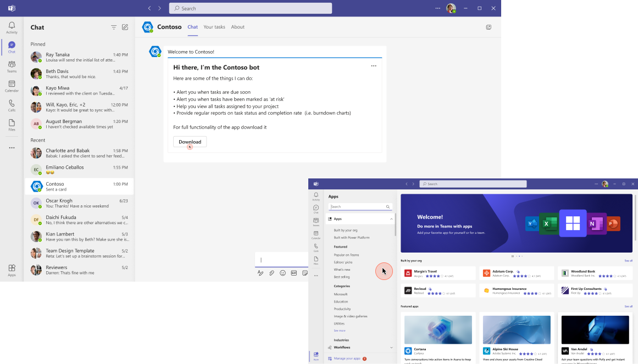This screenshot has width=638, height=364.
Task: Click the Alpine Ski House thumbnail
Action: tap(517, 330)
